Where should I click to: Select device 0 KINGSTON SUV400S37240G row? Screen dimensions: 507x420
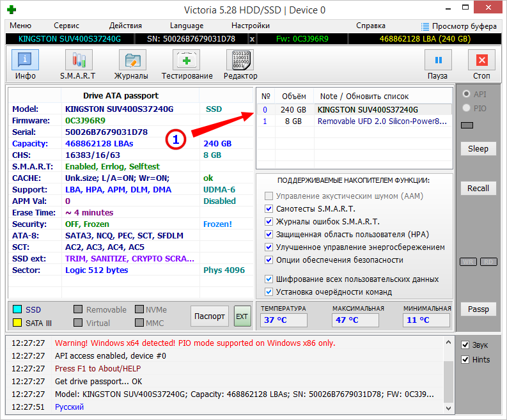354,109
